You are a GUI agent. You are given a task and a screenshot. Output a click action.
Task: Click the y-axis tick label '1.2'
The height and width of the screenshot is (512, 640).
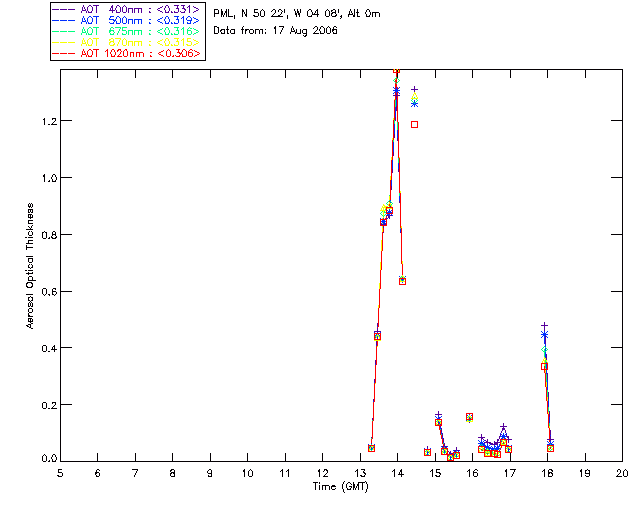(x=49, y=121)
